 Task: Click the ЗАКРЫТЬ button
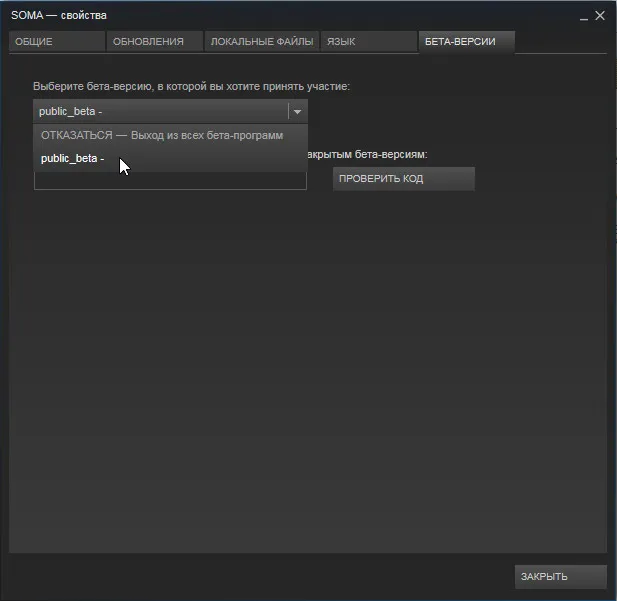[x=560, y=577]
